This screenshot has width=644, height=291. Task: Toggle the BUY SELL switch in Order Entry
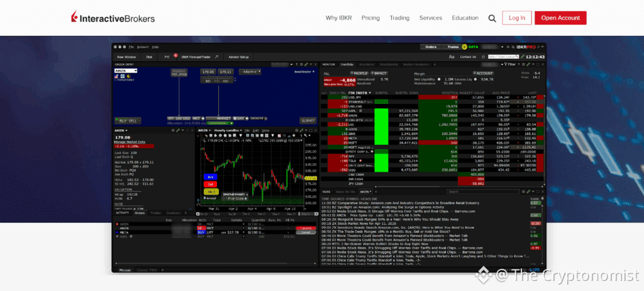(127, 120)
